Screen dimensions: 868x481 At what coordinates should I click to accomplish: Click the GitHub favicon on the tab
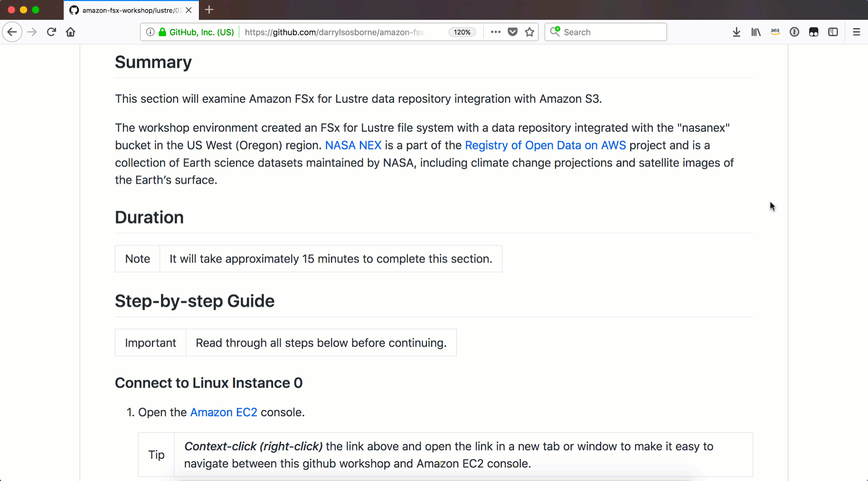[74, 10]
